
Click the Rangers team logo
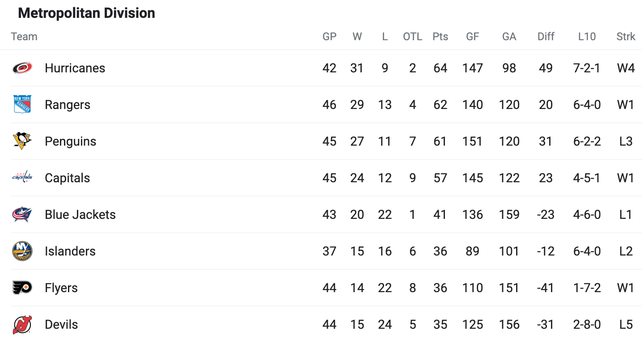click(x=22, y=105)
